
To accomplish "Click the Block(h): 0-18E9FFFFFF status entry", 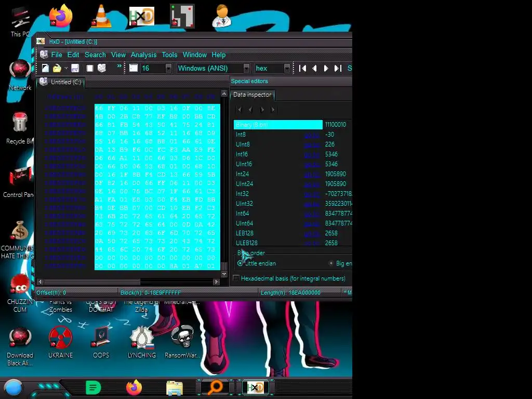I will coord(150,292).
